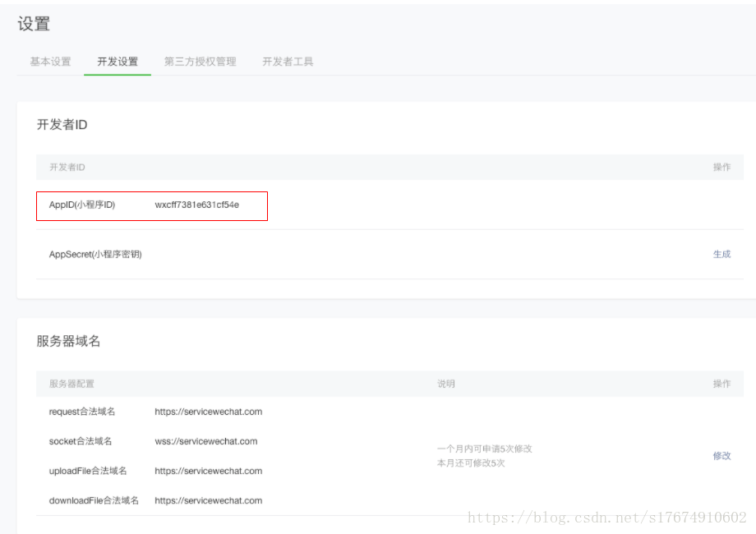Click the 操作 header in server domain table
Viewport: 756px width, 534px height.
pyautogui.click(x=721, y=384)
